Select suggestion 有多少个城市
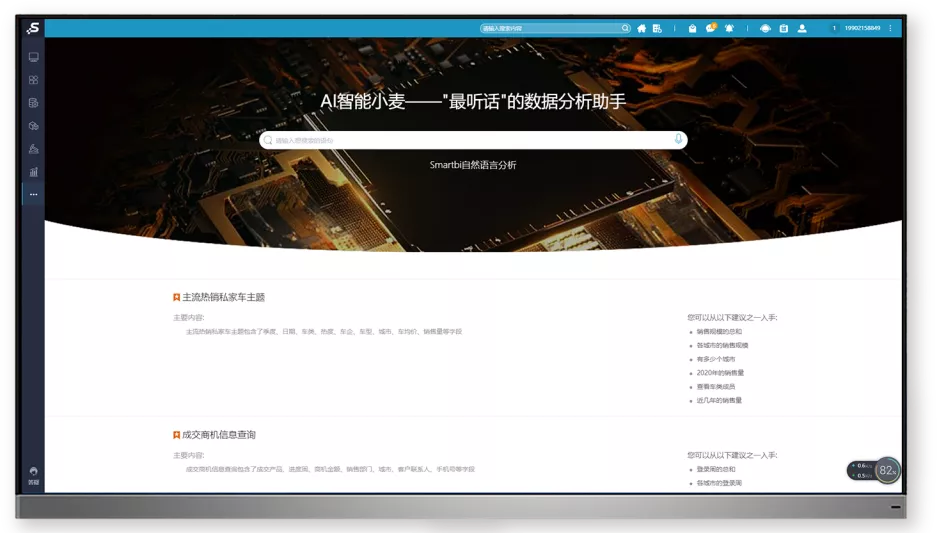Screen dimensions: 938x535 tap(715, 359)
